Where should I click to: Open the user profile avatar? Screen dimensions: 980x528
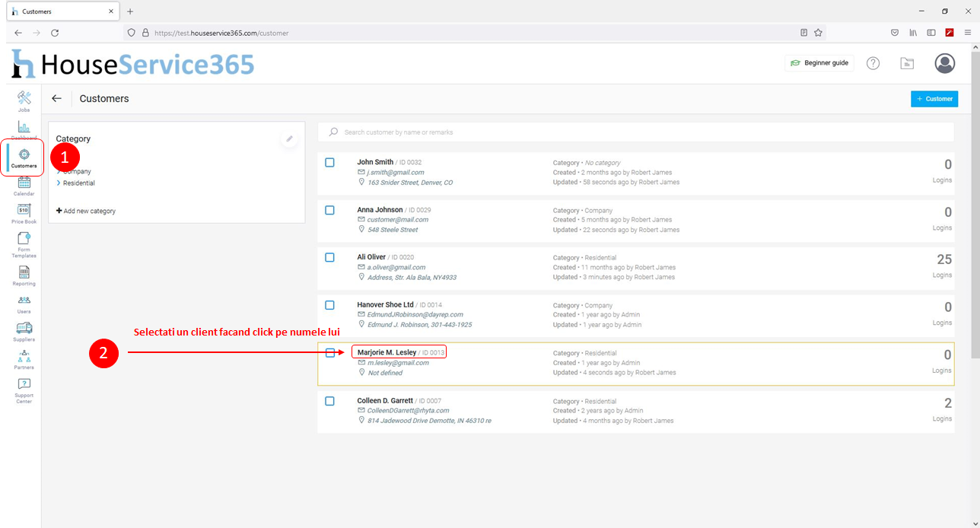(x=945, y=63)
